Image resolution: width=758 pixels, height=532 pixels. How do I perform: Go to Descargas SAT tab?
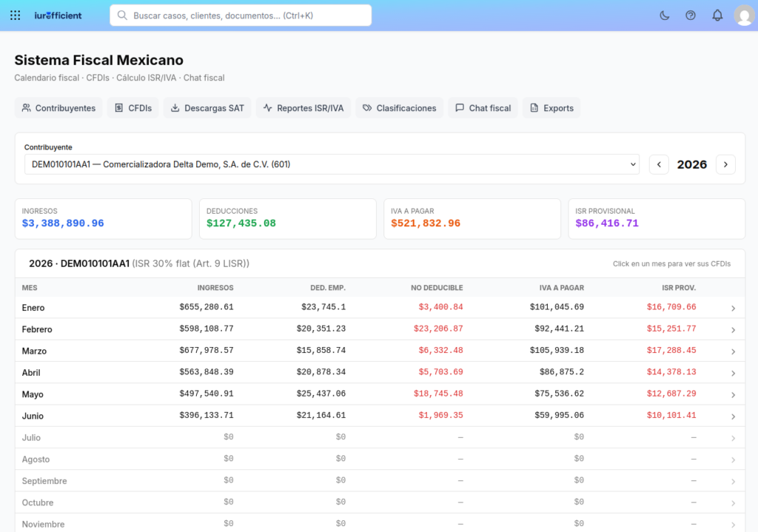(207, 108)
